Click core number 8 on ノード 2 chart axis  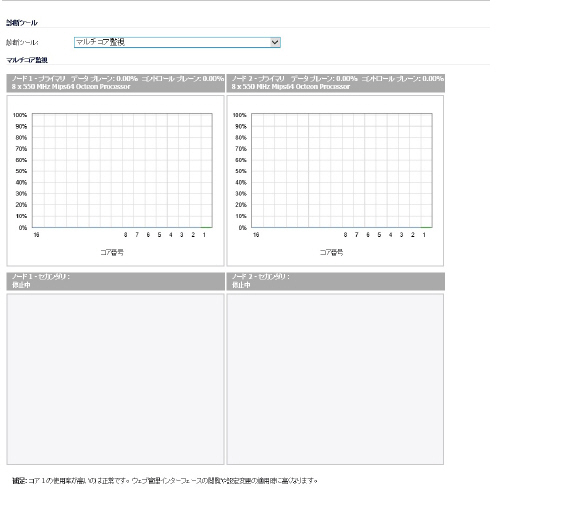(x=345, y=235)
